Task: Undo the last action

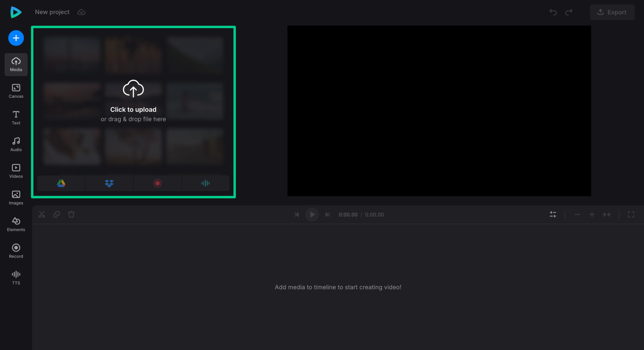Action: click(553, 12)
